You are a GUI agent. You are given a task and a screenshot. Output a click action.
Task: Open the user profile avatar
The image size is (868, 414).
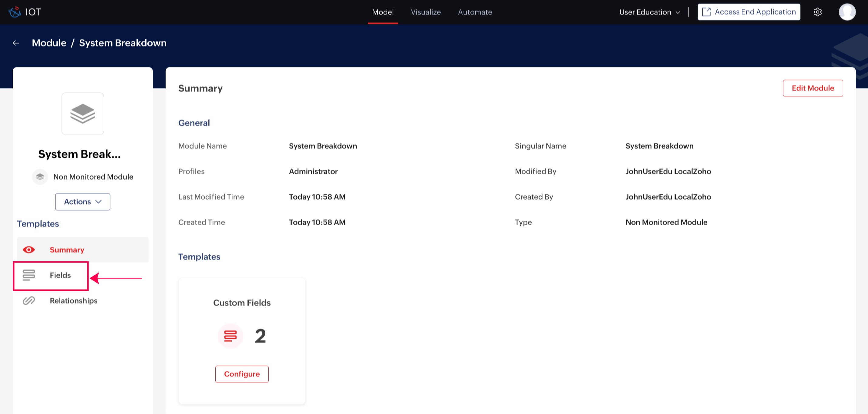(847, 12)
